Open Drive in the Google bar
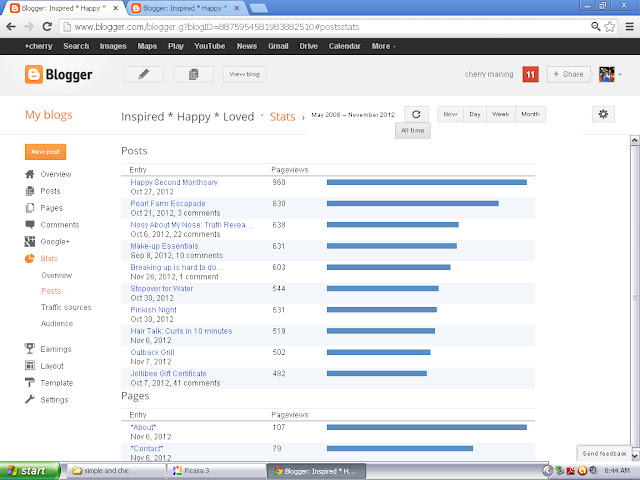 (309, 47)
